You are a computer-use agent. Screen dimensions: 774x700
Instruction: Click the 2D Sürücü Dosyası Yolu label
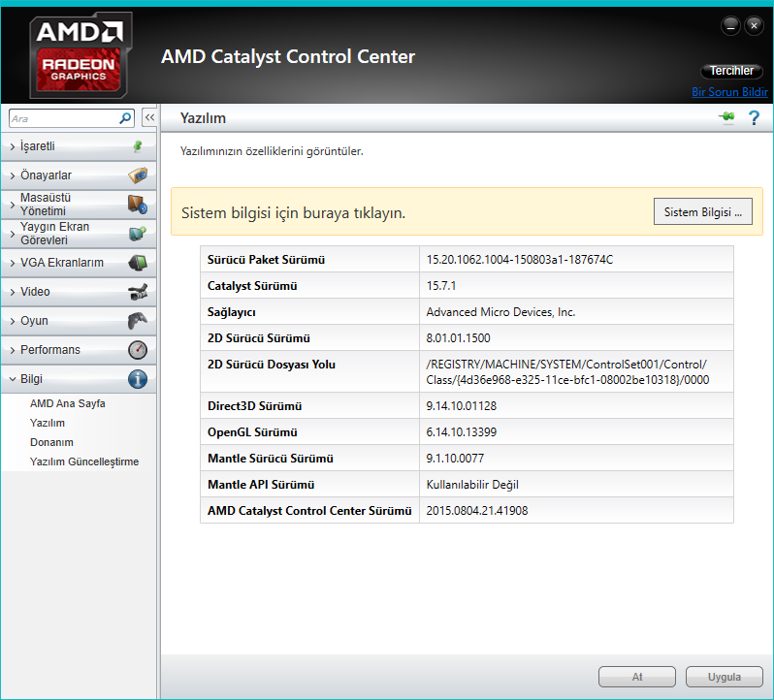pyautogui.click(x=272, y=365)
